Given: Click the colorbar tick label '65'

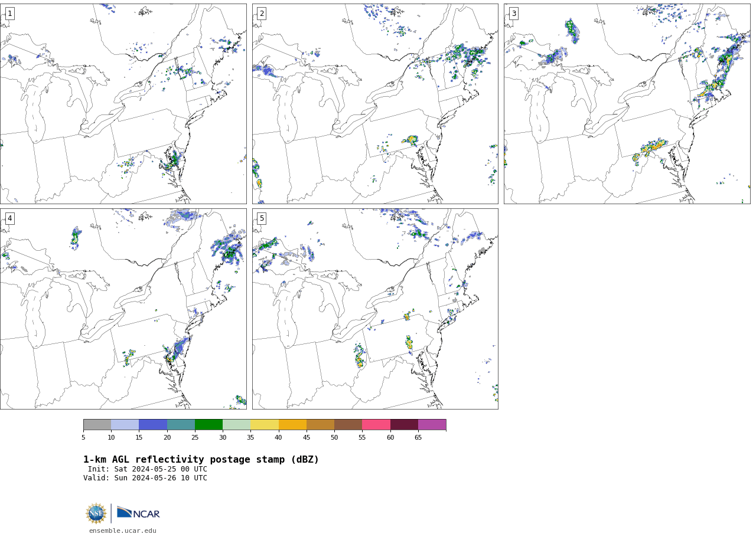Looking at the screenshot, I should (418, 437).
